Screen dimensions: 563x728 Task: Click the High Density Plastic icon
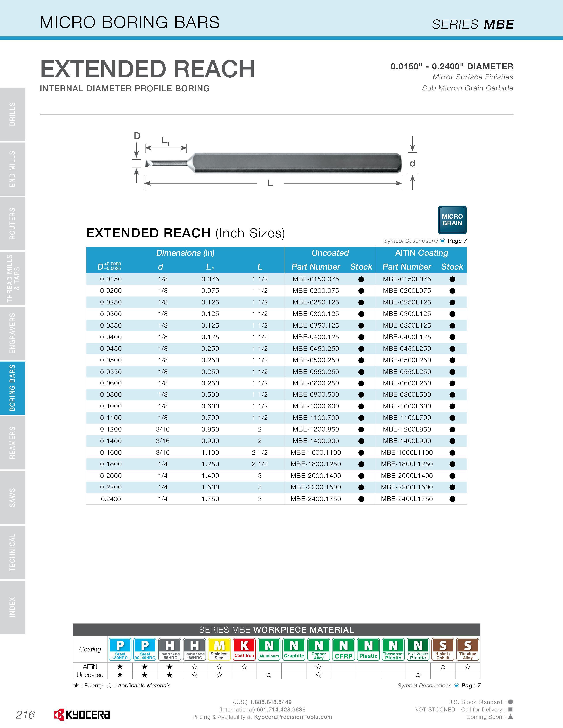coord(418,649)
